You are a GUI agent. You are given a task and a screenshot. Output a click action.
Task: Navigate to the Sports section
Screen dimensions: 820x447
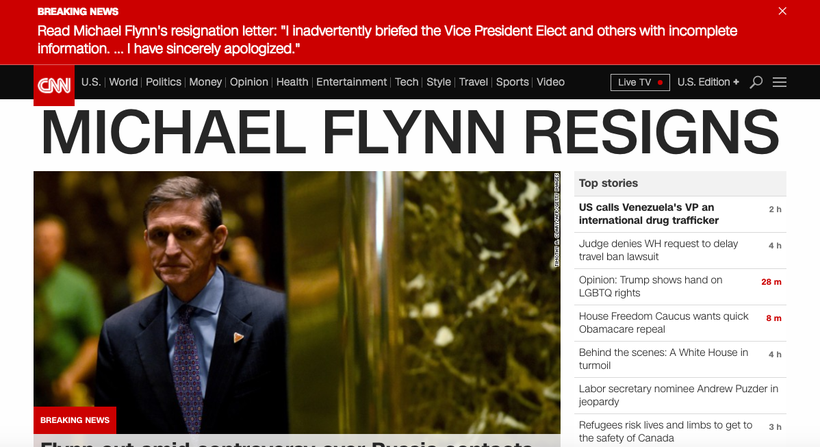pos(512,82)
